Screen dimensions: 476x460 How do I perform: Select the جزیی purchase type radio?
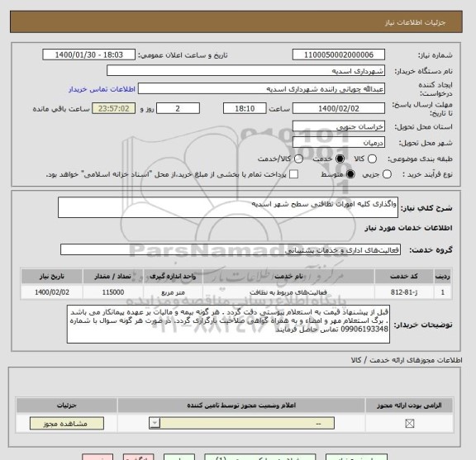[x=387, y=174]
